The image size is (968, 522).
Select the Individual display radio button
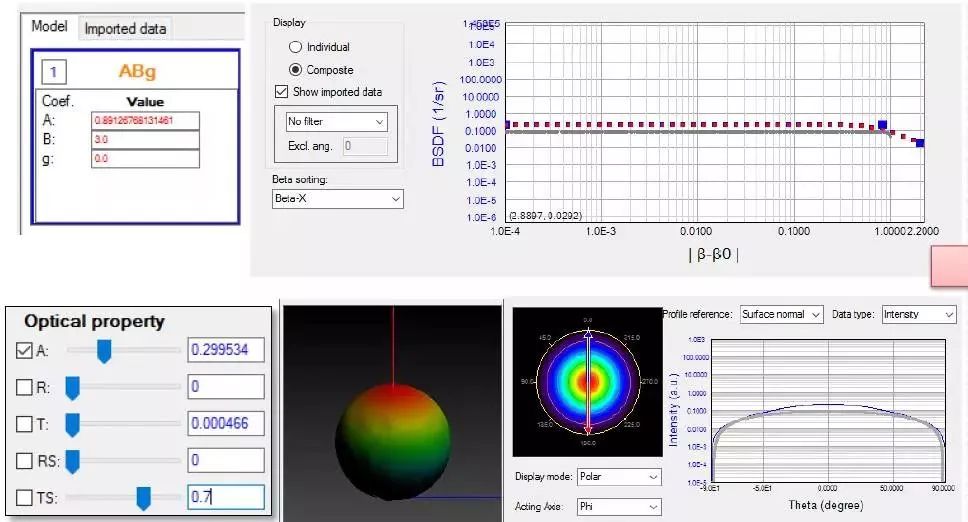(x=295, y=47)
